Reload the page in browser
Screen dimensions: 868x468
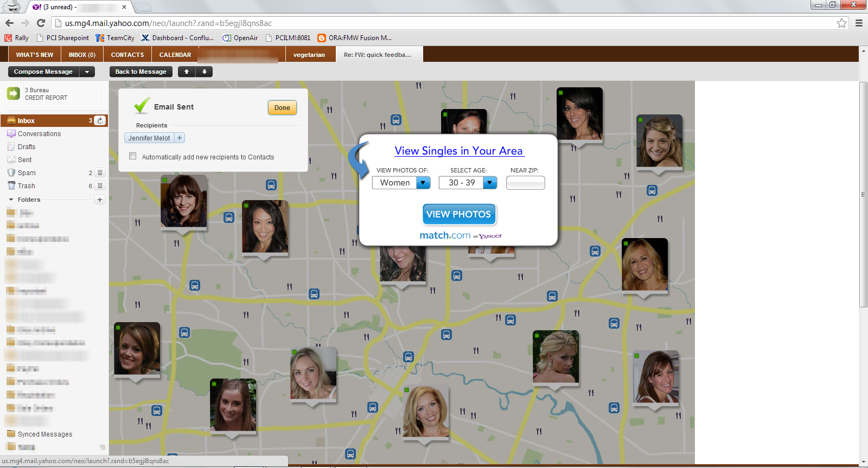click(x=41, y=23)
